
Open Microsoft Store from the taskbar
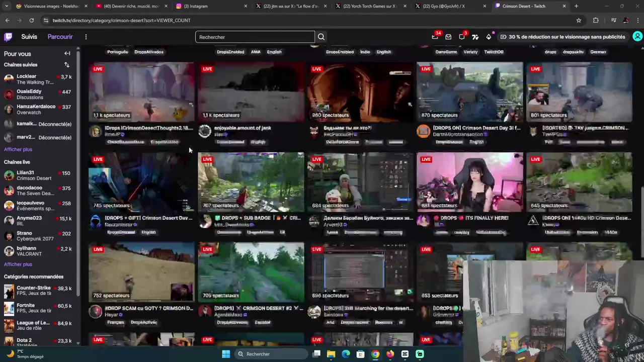click(x=360, y=354)
